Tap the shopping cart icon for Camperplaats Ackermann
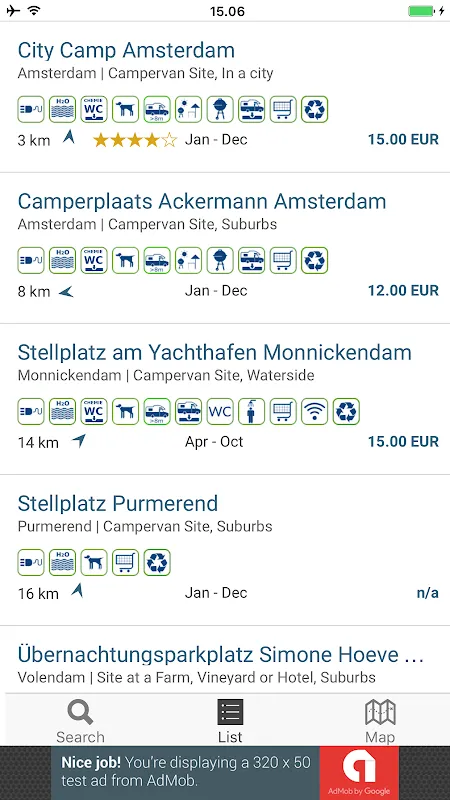The image size is (450, 800). (x=283, y=260)
